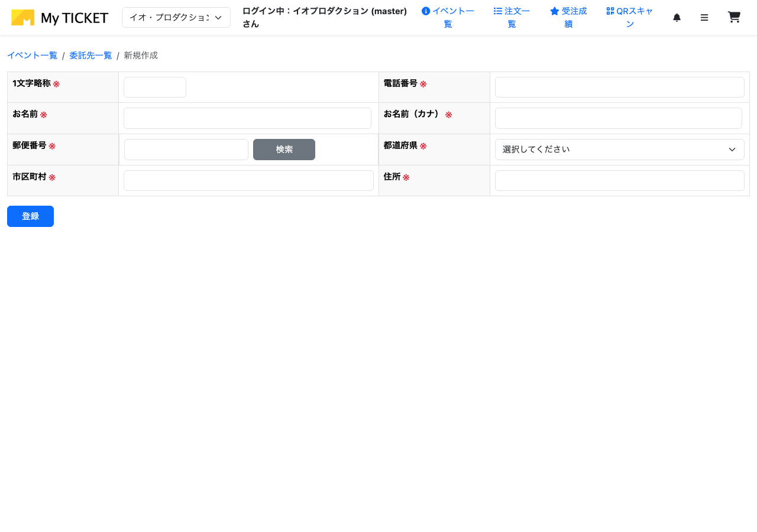The height and width of the screenshot is (532, 757).
Task: Go to イベント一覧 via breadcrumb link
Action: coord(33,55)
